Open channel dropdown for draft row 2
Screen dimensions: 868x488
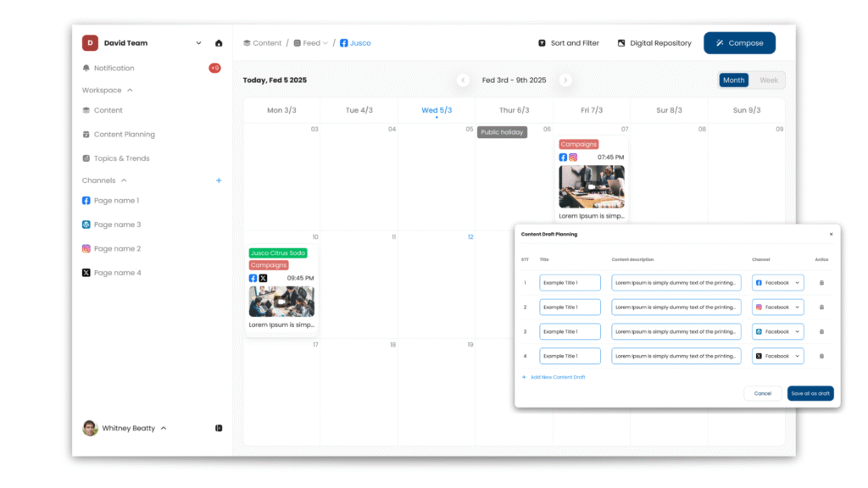(777, 308)
